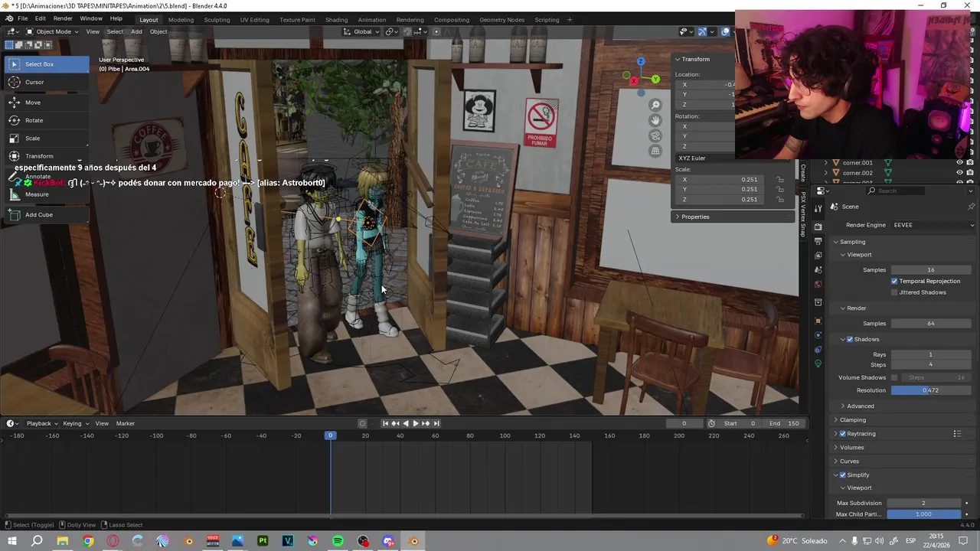
Task: Play the animation forward
Action: pyautogui.click(x=415, y=423)
